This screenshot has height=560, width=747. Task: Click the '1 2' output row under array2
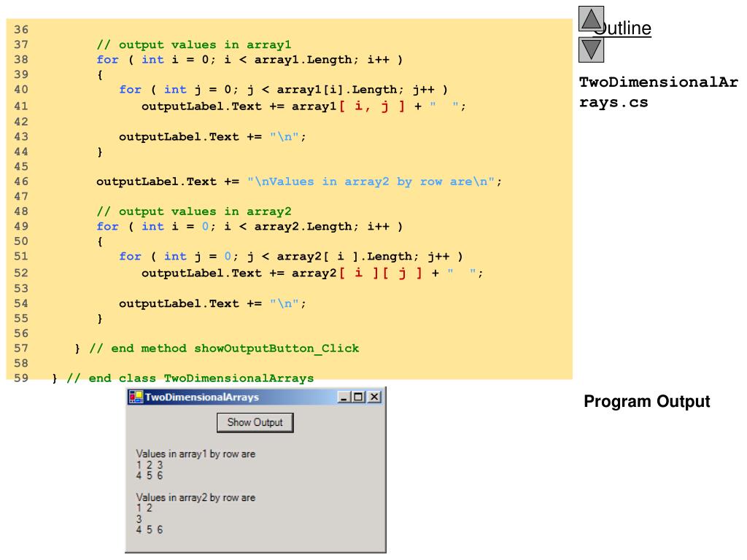(144, 508)
